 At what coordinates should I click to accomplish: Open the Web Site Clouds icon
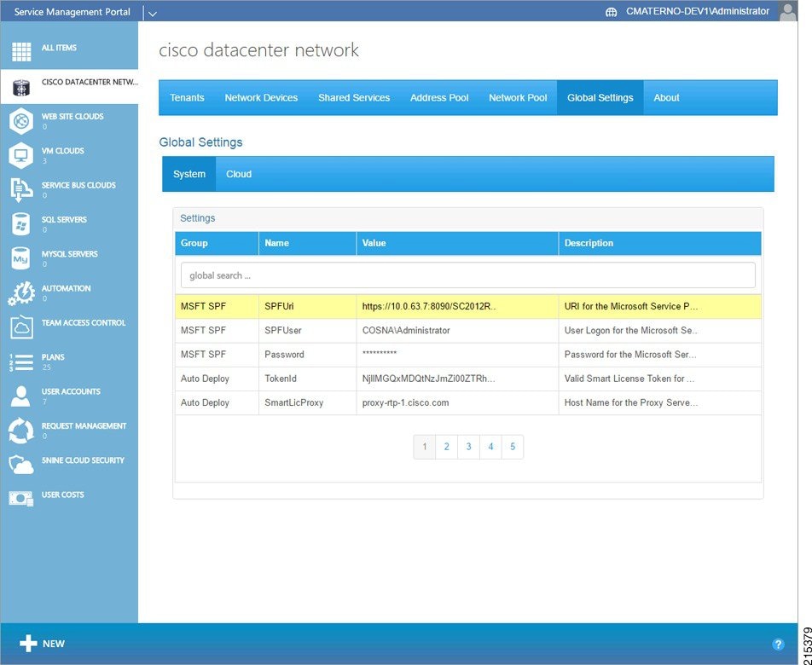coord(21,121)
